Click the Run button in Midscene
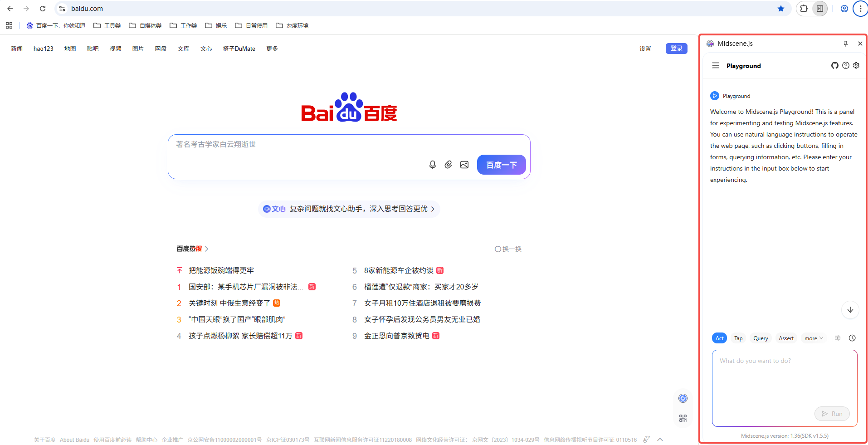 [832, 414]
